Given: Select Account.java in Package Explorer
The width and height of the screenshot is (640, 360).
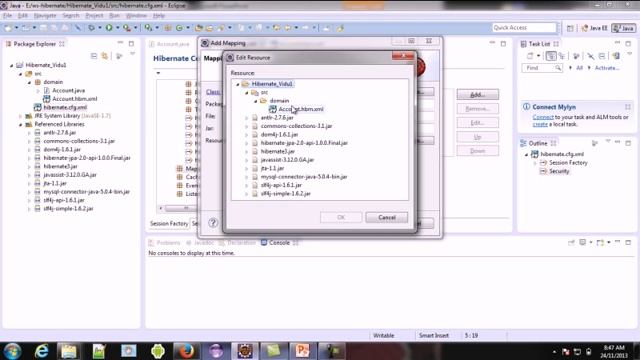Looking at the screenshot, I should (68, 90).
